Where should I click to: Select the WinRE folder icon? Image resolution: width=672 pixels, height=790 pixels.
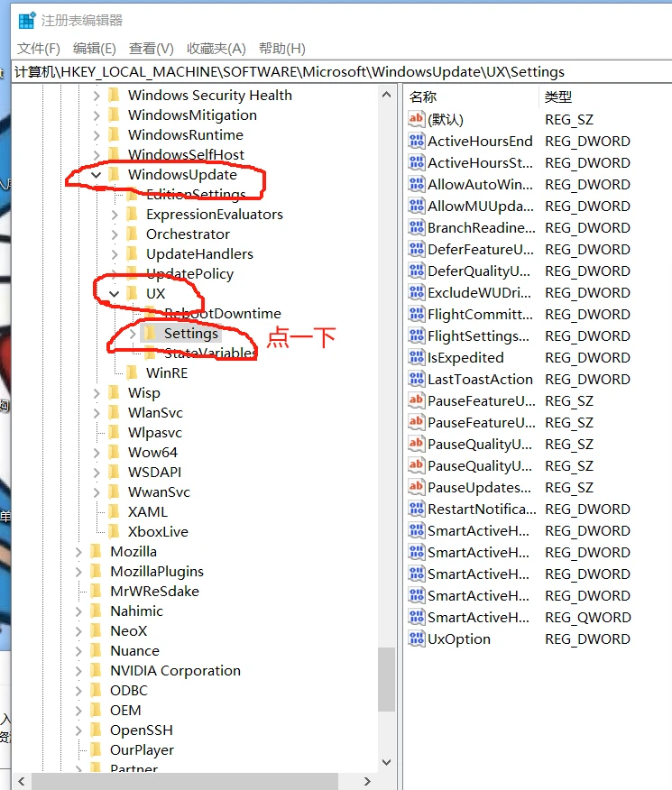coord(132,372)
